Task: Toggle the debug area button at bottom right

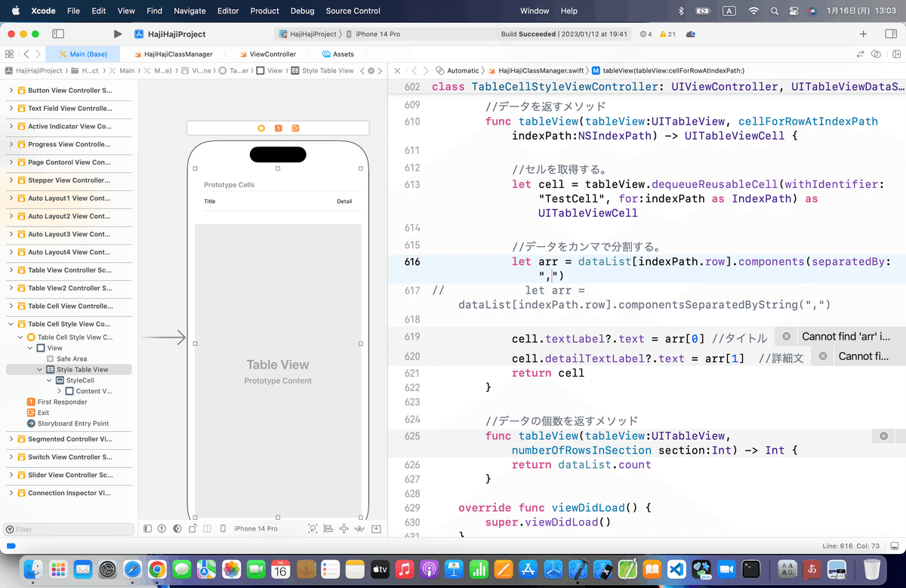Action: pyautogui.click(x=895, y=546)
